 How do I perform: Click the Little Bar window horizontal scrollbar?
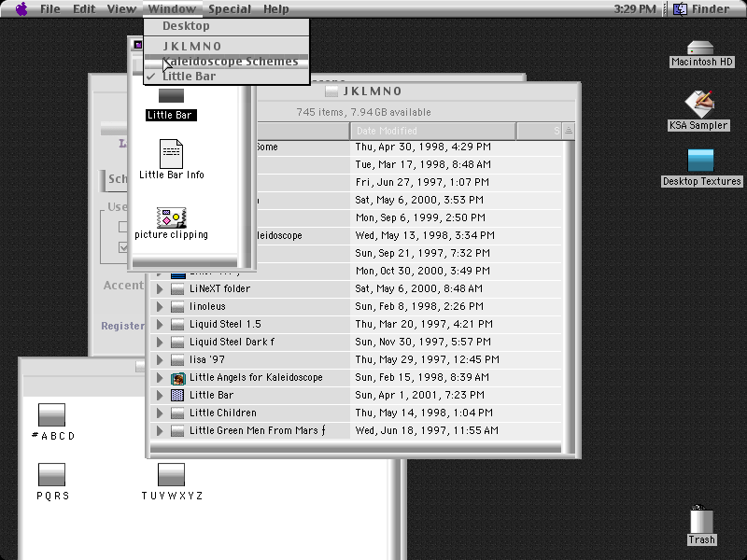(185, 262)
